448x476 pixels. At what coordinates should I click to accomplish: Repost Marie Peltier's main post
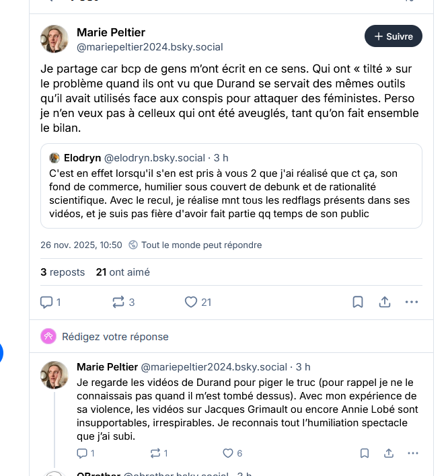(x=118, y=302)
